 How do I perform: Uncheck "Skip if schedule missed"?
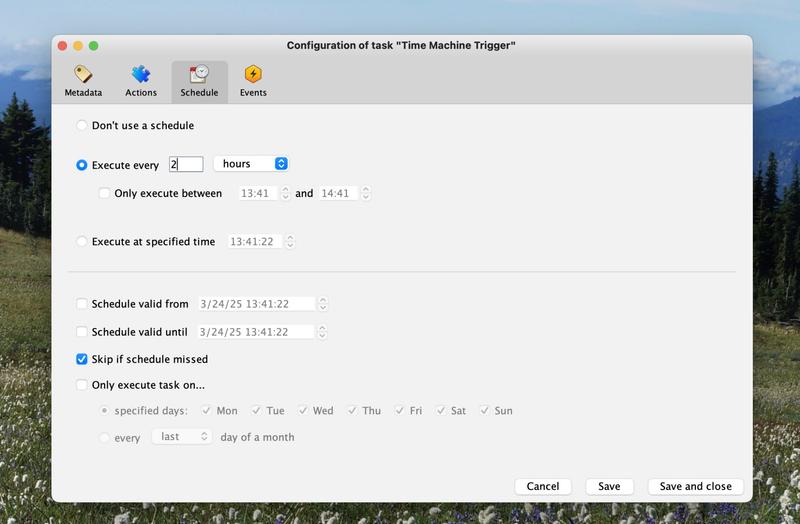point(82,359)
